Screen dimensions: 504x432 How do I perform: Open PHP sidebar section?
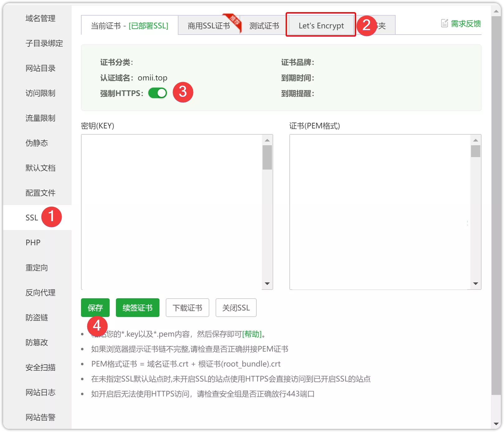(33, 242)
